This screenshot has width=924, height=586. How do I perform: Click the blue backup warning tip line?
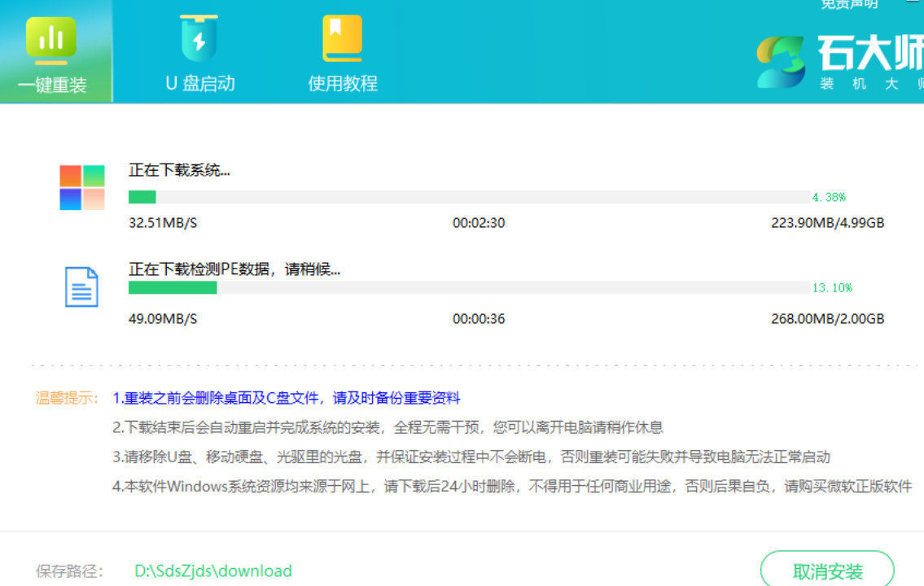click(x=287, y=398)
